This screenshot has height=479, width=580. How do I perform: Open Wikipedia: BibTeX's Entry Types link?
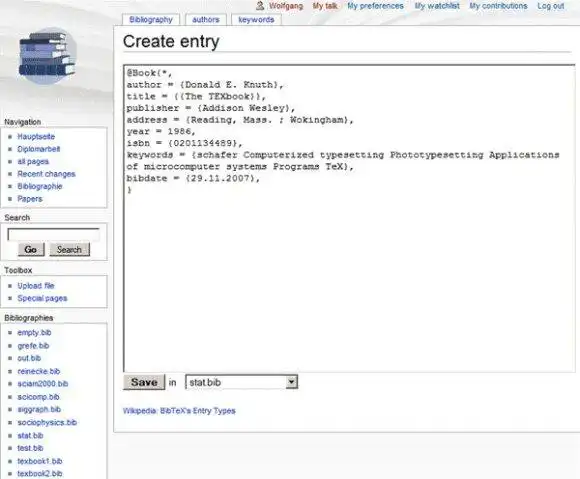pyautogui.click(x=179, y=411)
